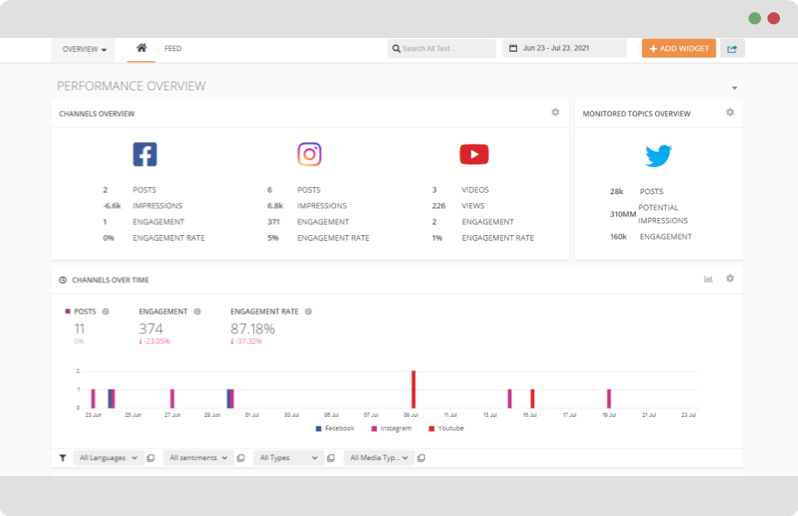Toggle Youtube series in chart legend
This screenshot has height=516, width=798.
[446, 428]
